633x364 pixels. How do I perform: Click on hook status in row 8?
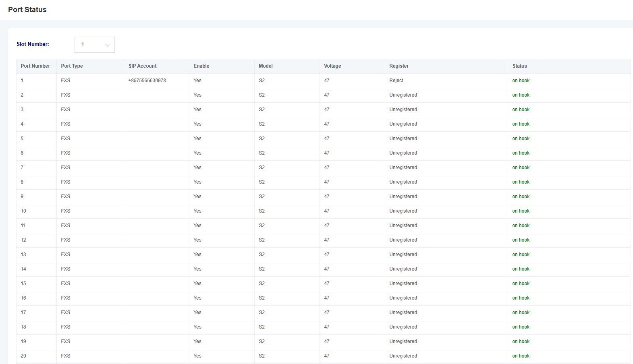coord(521,182)
